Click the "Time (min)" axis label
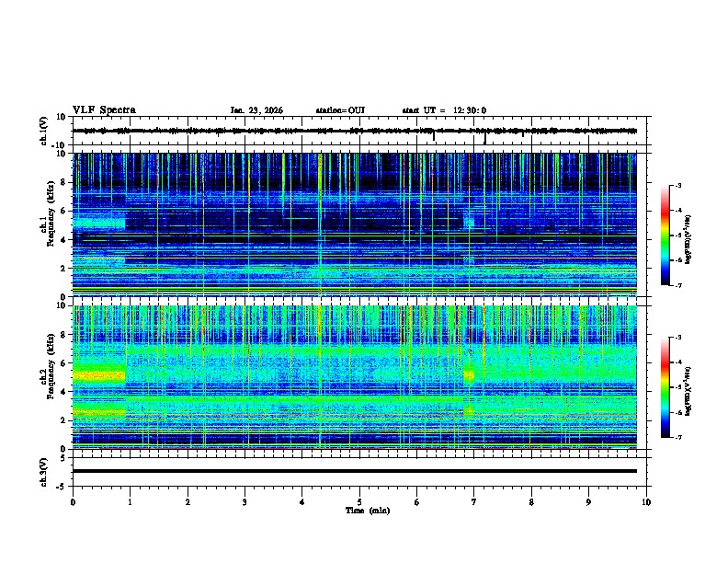Viewport: 728px width, 563px height. 368,511
